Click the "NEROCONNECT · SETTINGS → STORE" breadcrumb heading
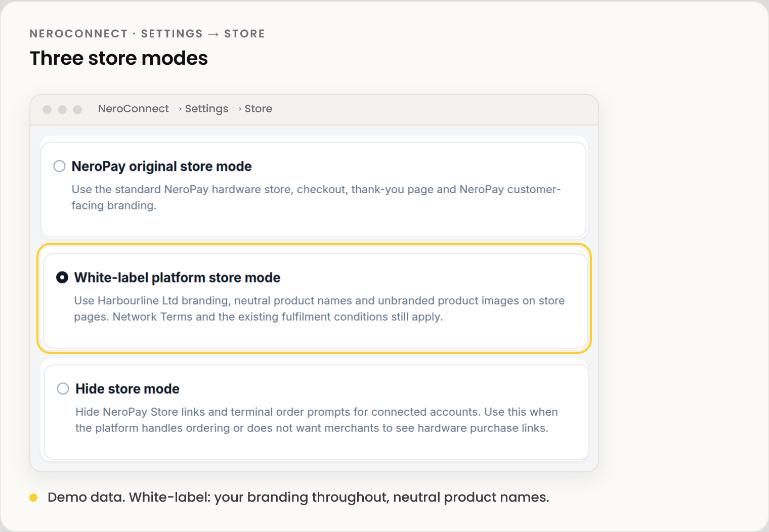This screenshot has width=769, height=532. click(x=147, y=34)
